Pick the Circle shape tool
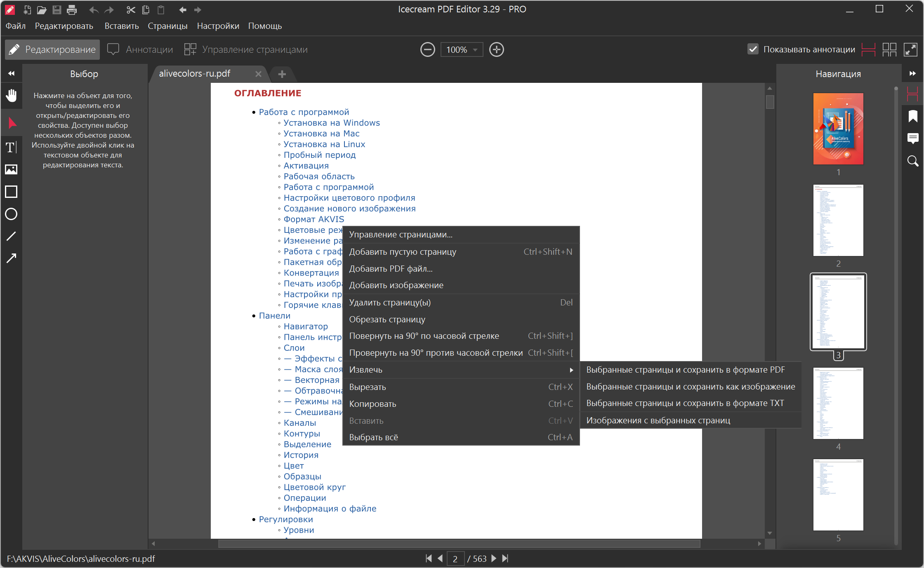Screen dimensions: 924x568 (x=11, y=214)
